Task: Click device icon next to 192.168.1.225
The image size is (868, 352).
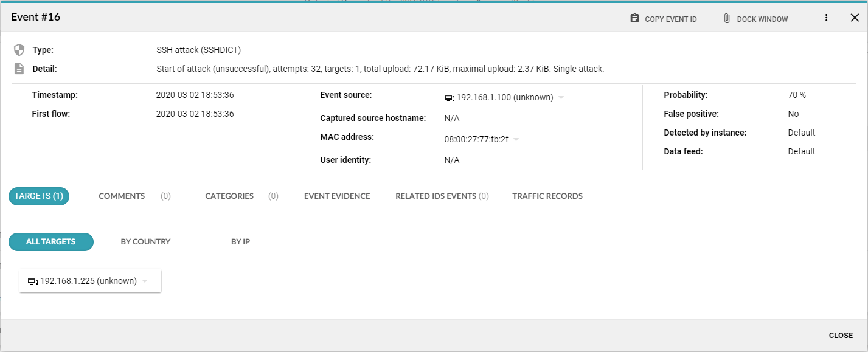Action: [x=33, y=281]
